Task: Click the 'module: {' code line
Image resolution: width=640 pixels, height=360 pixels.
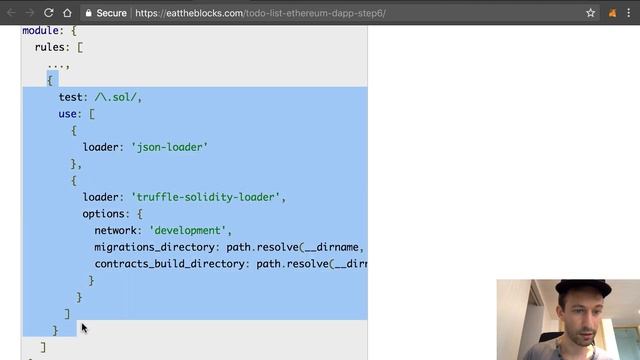Action: (49, 31)
